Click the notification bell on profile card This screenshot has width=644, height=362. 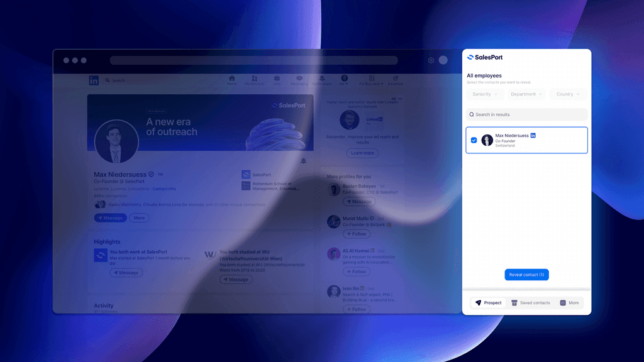tap(304, 161)
